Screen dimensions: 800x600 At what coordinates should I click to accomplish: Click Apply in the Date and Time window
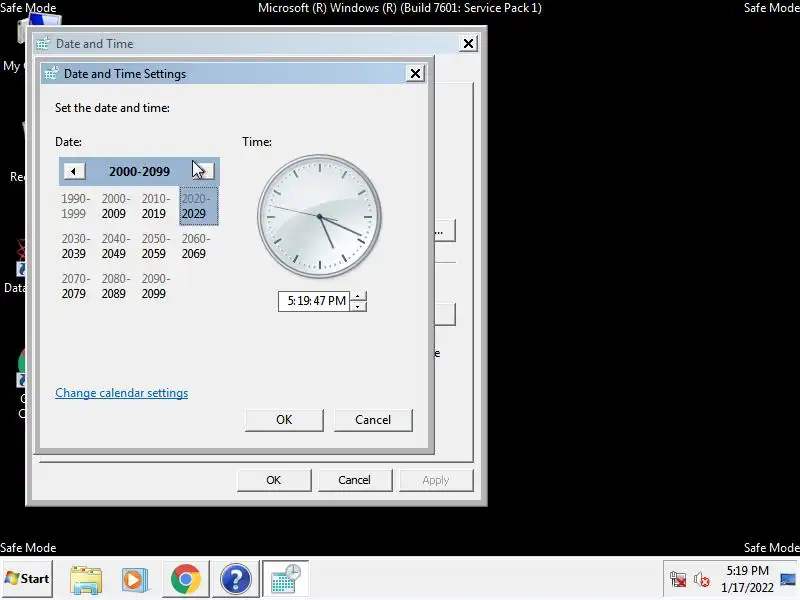[436, 480]
